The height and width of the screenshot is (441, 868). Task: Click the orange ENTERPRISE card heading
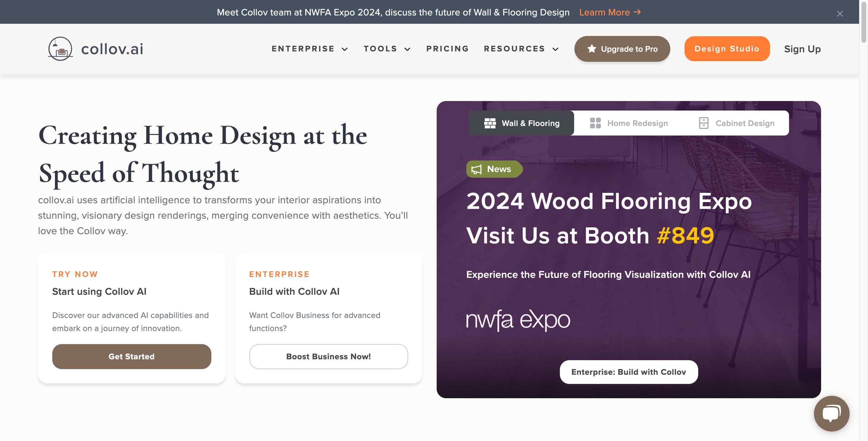[279, 274]
